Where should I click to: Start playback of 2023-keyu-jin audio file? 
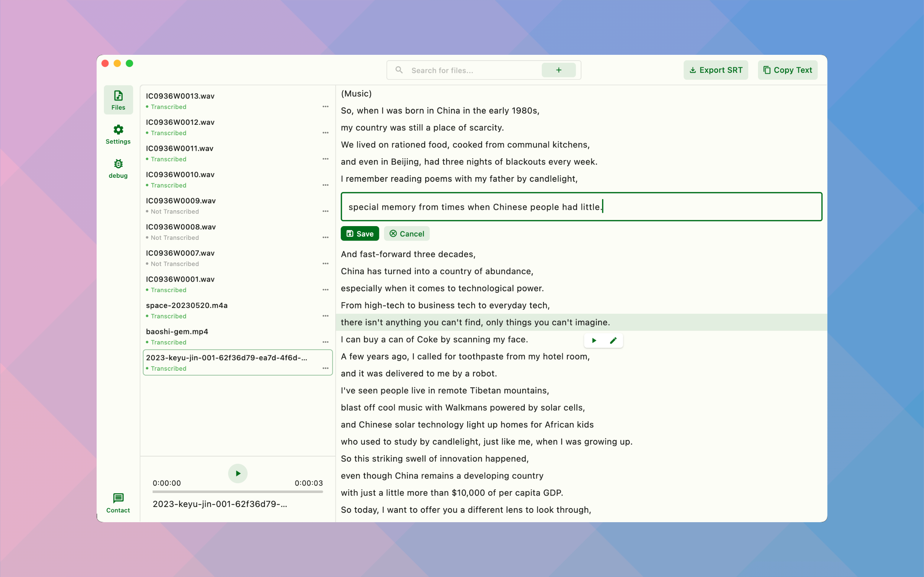coord(237,473)
